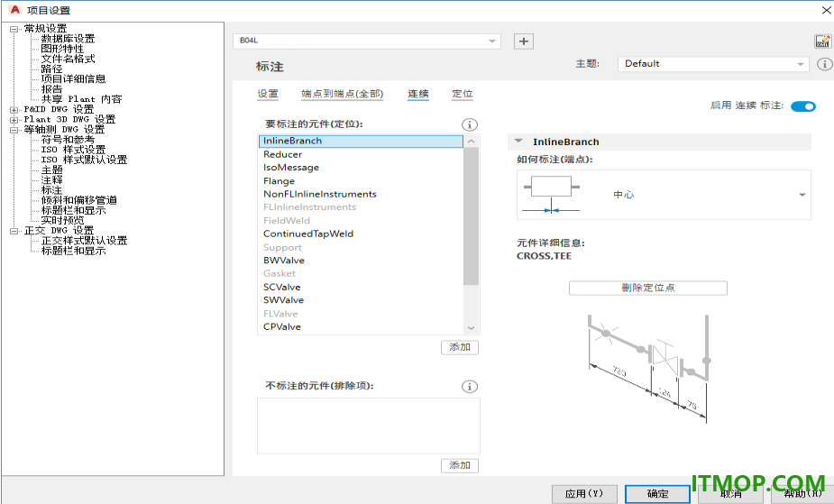Switch to the 设置 tab

(x=268, y=94)
